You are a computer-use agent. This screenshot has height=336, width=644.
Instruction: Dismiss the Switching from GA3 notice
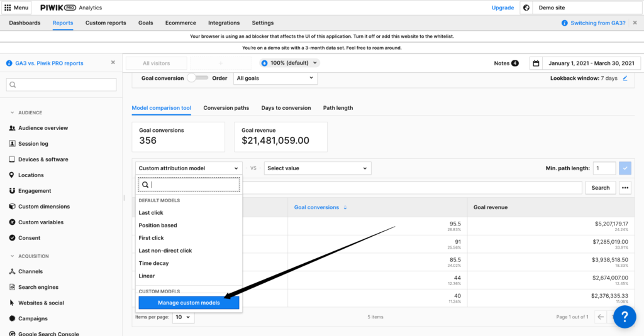point(634,23)
